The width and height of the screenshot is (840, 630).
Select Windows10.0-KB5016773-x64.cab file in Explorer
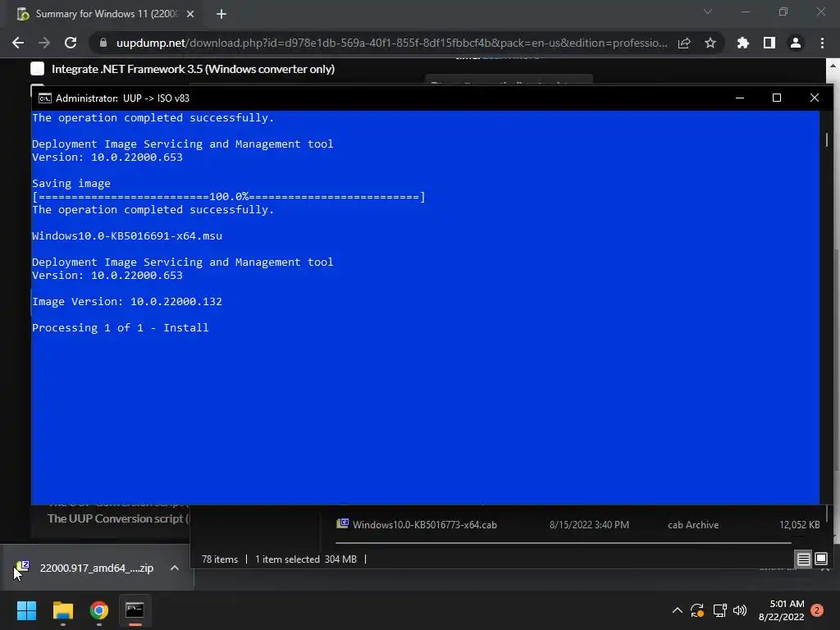(424, 525)
